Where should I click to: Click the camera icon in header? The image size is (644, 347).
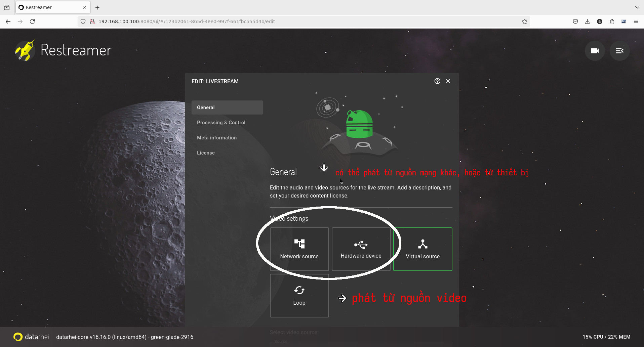[595, 51]
